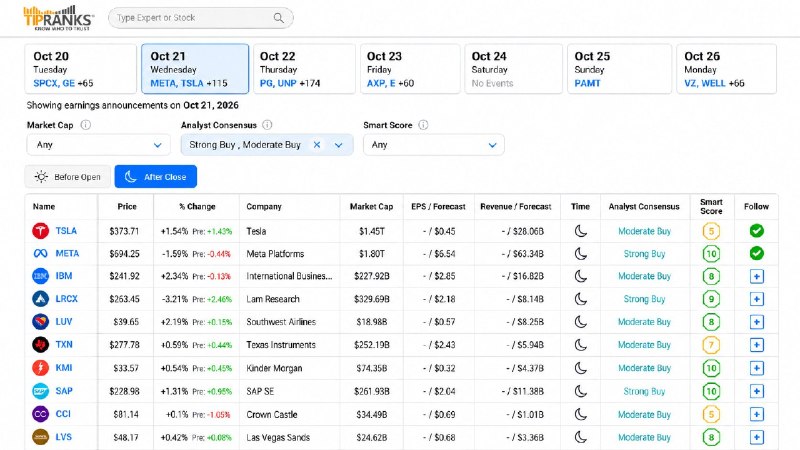Viewport: 800px width, 450px height.
Task: Select the Oct 26 Monday date tab
Action: pyautogui.click(x=727, y=69)
